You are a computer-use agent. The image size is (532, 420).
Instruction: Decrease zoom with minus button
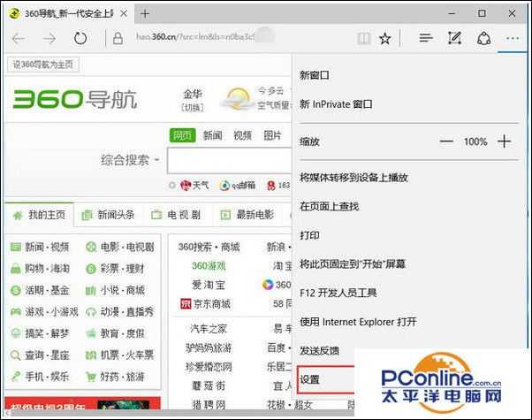pos(446,141)
